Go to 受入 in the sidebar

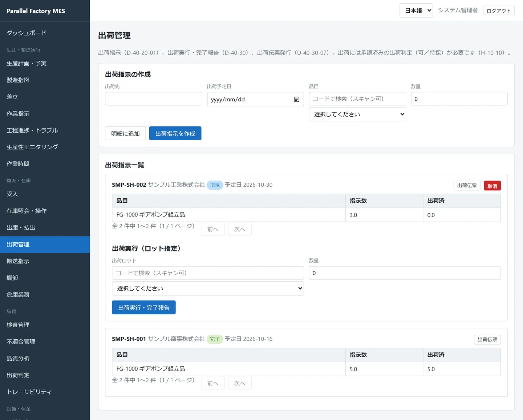point(45,194)
